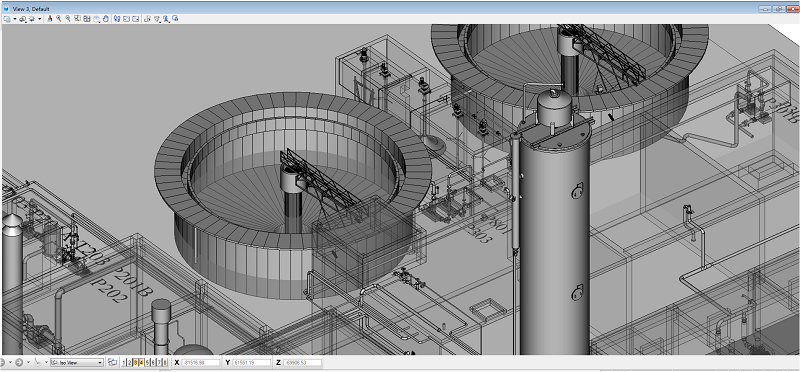
Task: Open the Iso View combo box
Action: pyautogui.click(x=77, y=362)
